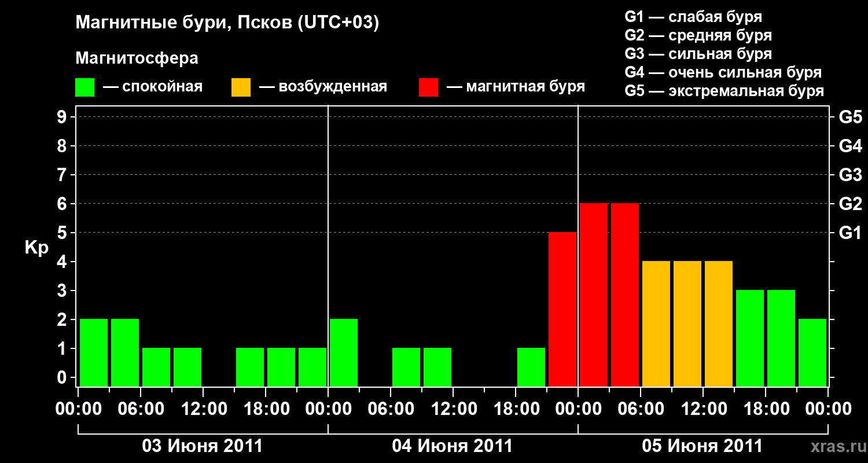Click the yellow 'возбужденная' legend swatch

coord(241,87)
